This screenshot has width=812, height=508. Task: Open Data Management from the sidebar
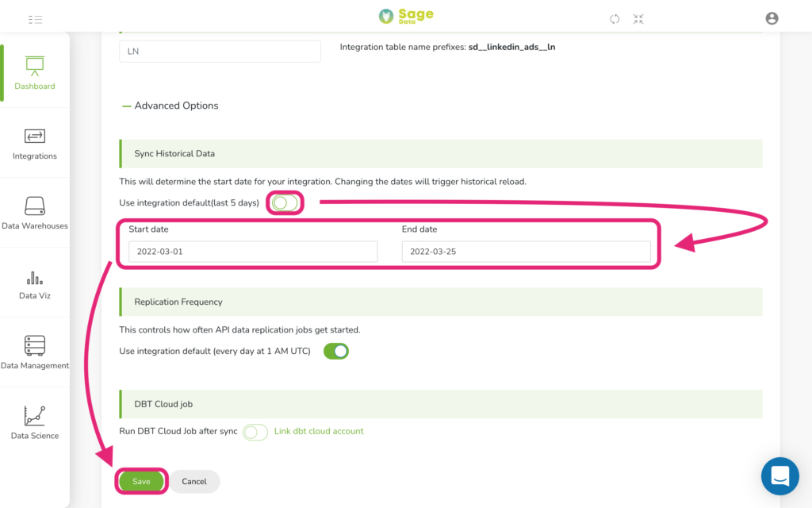35,352
